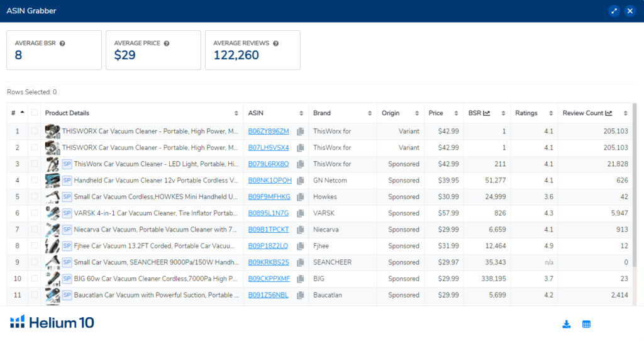The width and height of the screenshot is (644, 341).
Task: Select the checkbox for row 6 VARSK
Action: pos(35,213)
